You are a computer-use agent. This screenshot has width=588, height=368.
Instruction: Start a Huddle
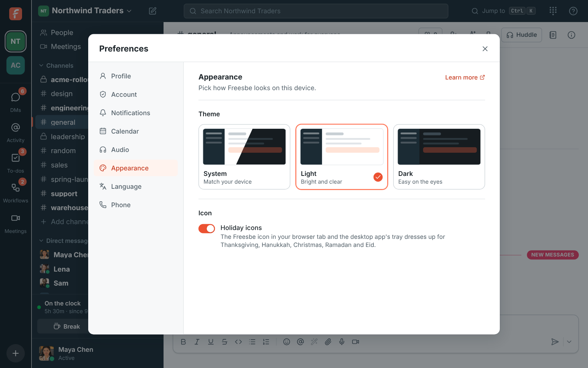click(521, 35)
